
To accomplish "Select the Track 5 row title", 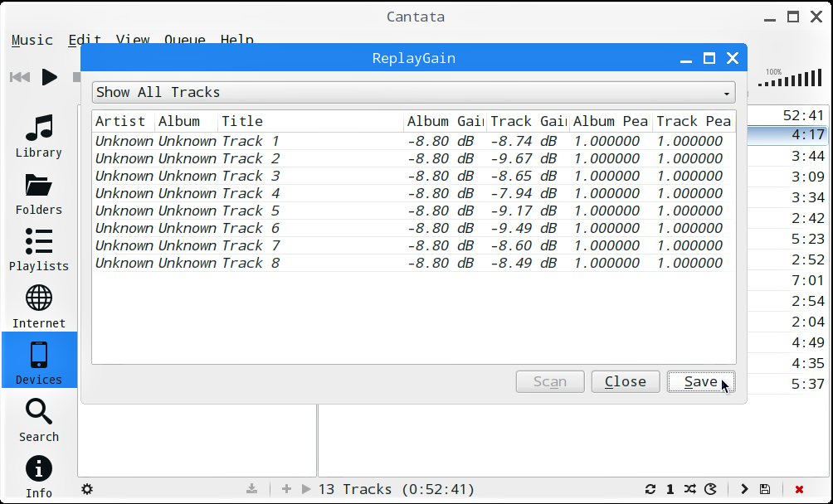I will click(x=251, y=211).
